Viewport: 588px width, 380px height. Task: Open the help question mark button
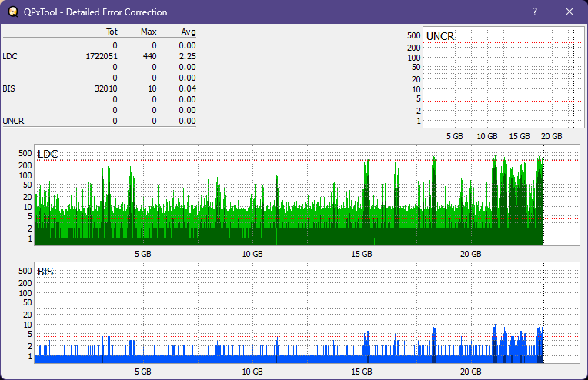coord(535,12)
